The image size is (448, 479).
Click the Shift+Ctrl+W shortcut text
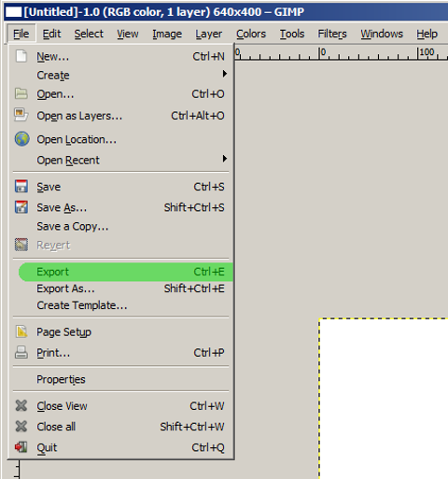click(x=192, y=427)
